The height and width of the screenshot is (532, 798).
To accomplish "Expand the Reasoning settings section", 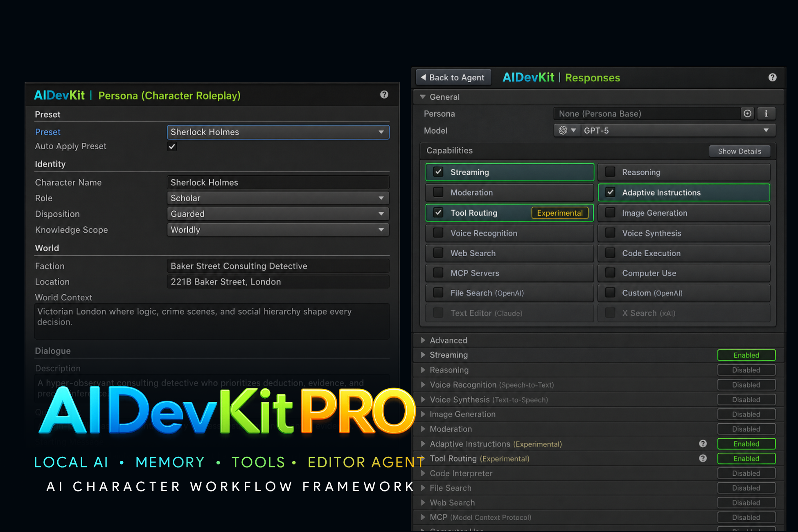I will 423,370.
